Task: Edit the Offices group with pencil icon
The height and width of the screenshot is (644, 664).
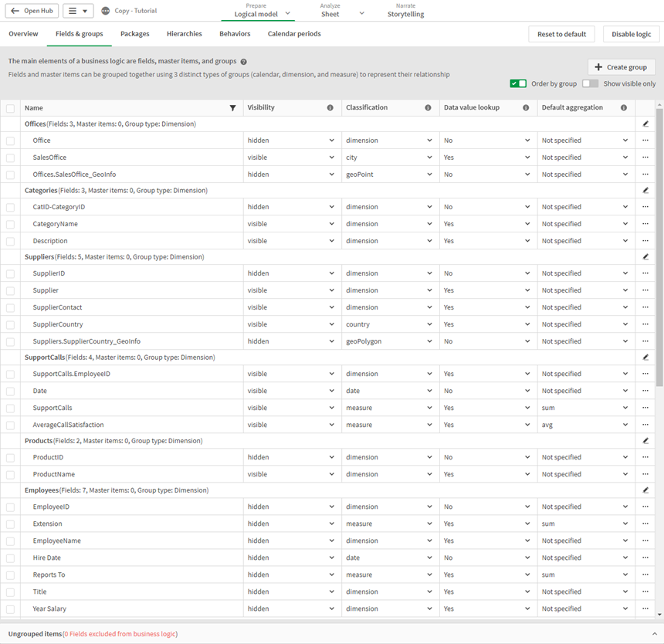Action: tap(645, 124)
